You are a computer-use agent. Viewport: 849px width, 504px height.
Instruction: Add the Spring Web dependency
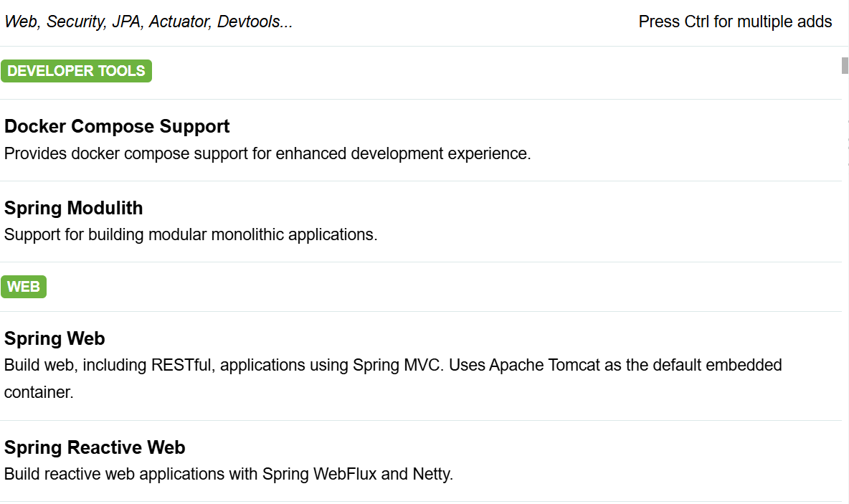click(421, 366)
